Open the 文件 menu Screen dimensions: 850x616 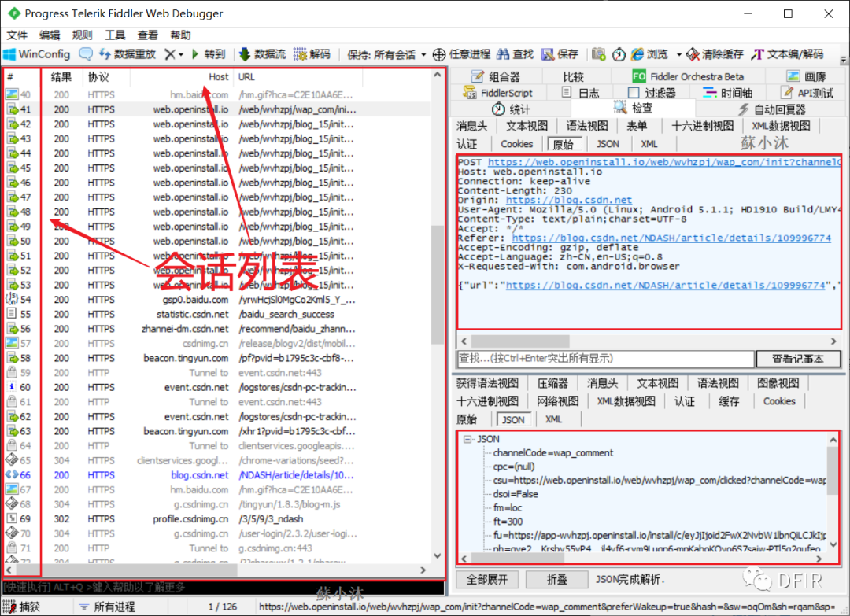click(17, 35)
